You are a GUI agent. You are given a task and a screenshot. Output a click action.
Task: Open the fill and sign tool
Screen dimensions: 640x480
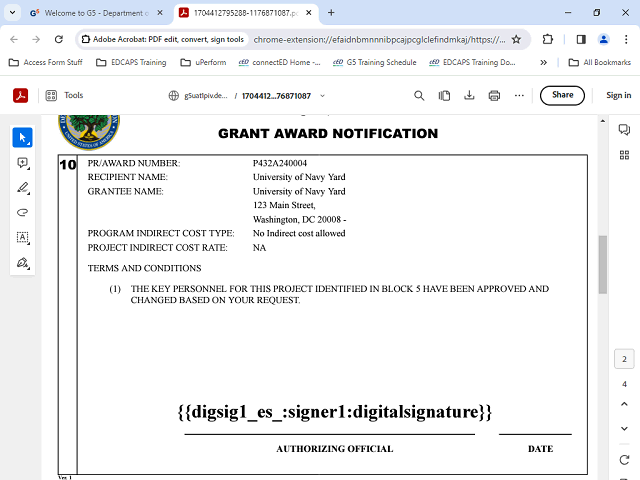(x=22, y=262)
